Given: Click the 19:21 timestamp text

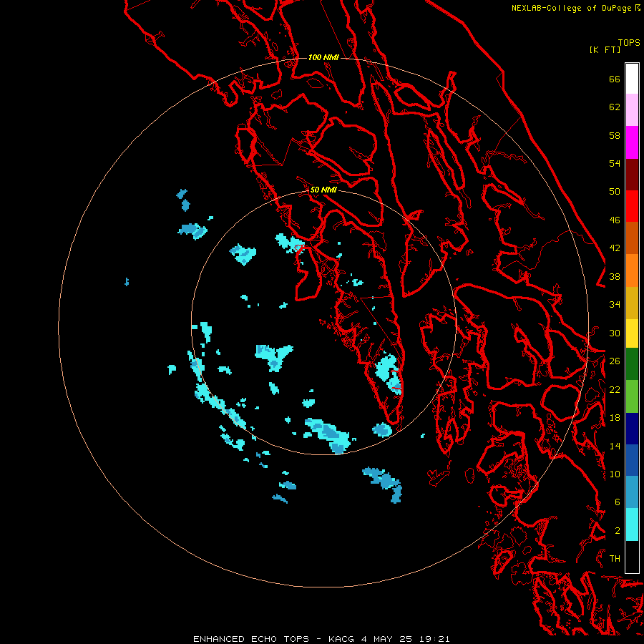Looking at the screenshot, I should [x=434, y=639].
